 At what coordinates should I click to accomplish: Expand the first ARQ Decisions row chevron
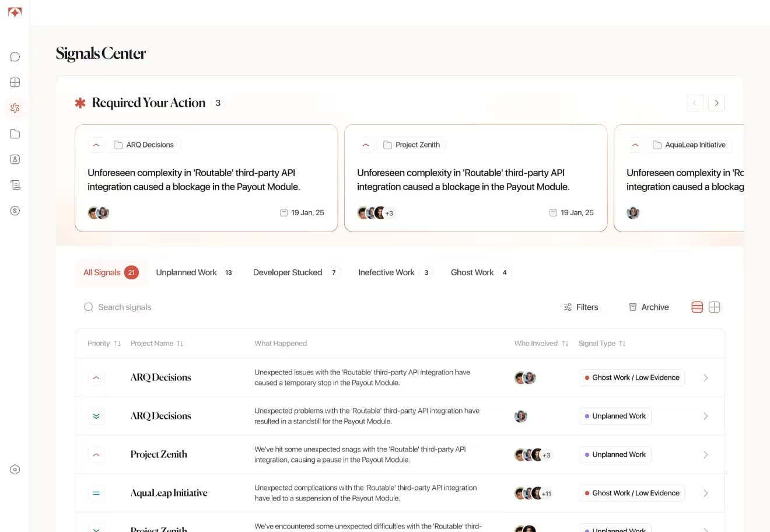click(706, 378)
